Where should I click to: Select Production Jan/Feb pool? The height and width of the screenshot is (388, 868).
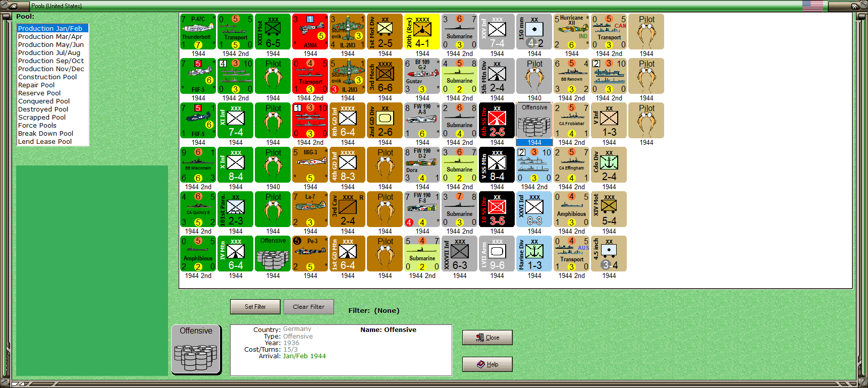pyautogui.click(x=52, y=28)
